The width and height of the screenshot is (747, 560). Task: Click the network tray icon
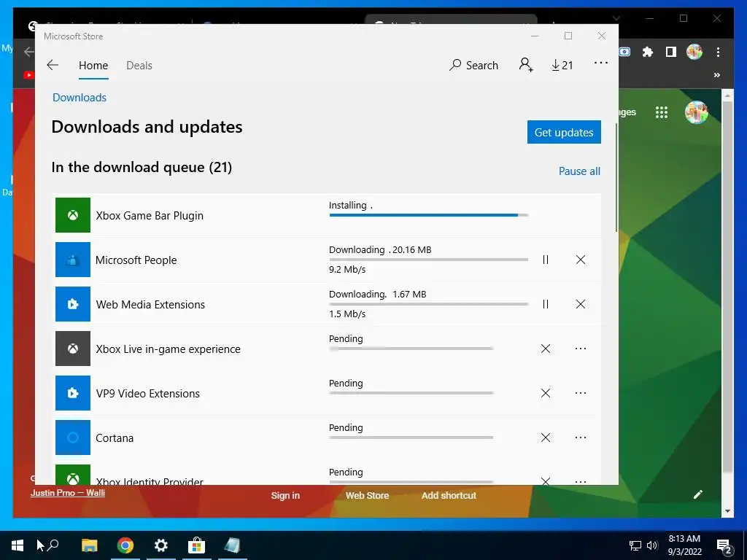pos(635,545)
